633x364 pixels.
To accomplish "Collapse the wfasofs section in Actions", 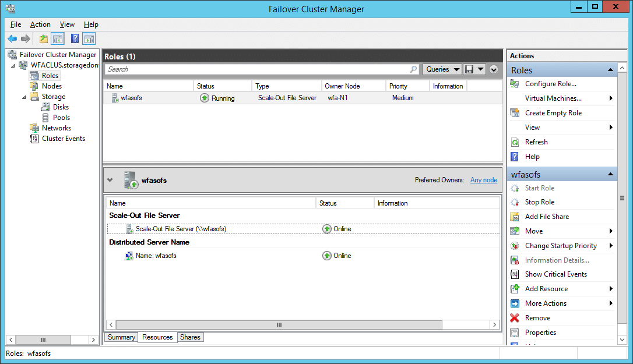I will pyautogui.click(x=610, y=174).
